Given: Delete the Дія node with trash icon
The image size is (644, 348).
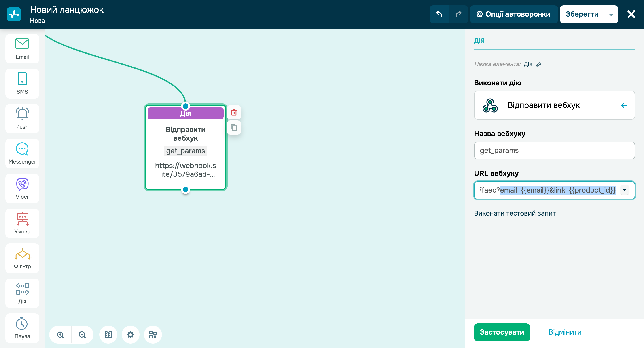Looking at the screenshot, I should [234, 112].
